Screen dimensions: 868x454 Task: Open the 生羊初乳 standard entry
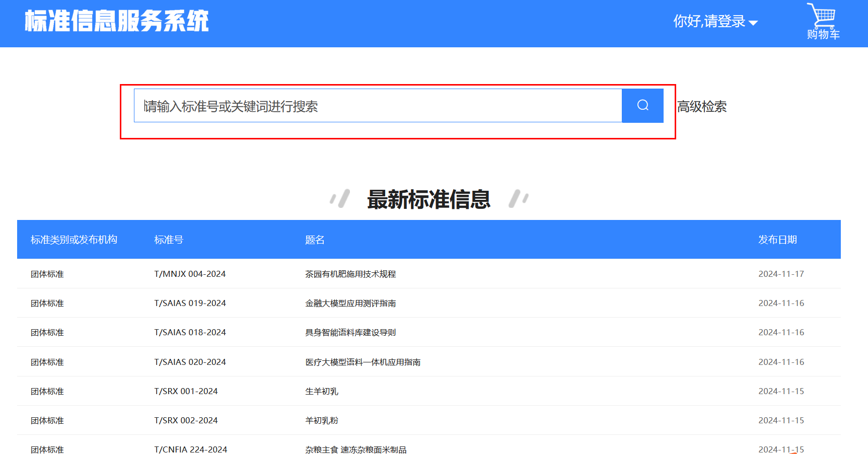[322, 392]
